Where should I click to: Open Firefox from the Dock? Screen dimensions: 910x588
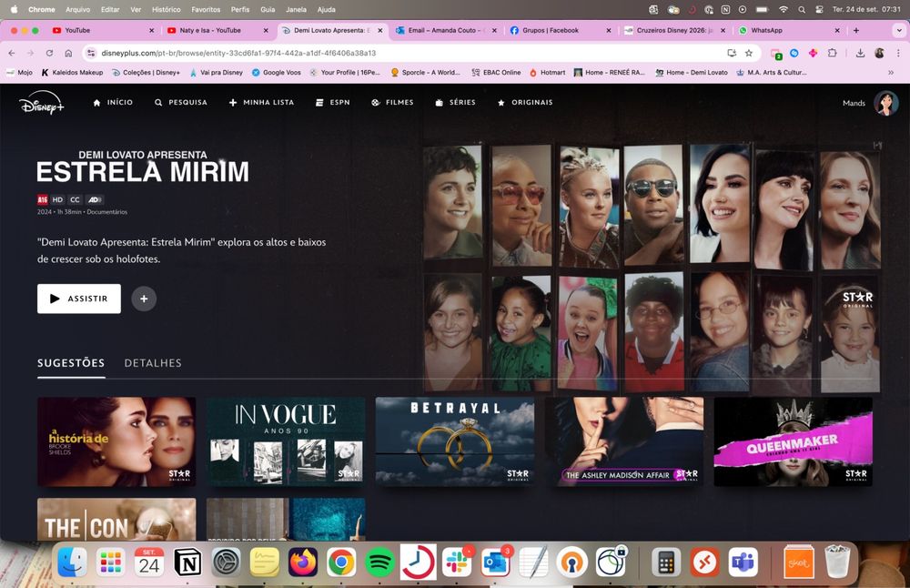(303, 562)
